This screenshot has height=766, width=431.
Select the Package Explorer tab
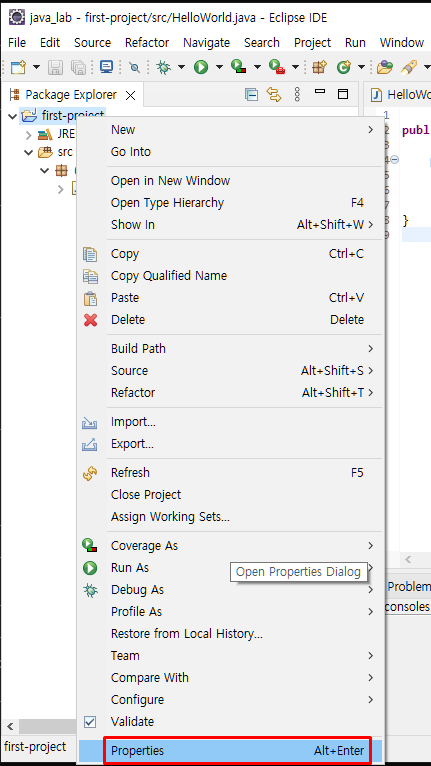(71, 95)
